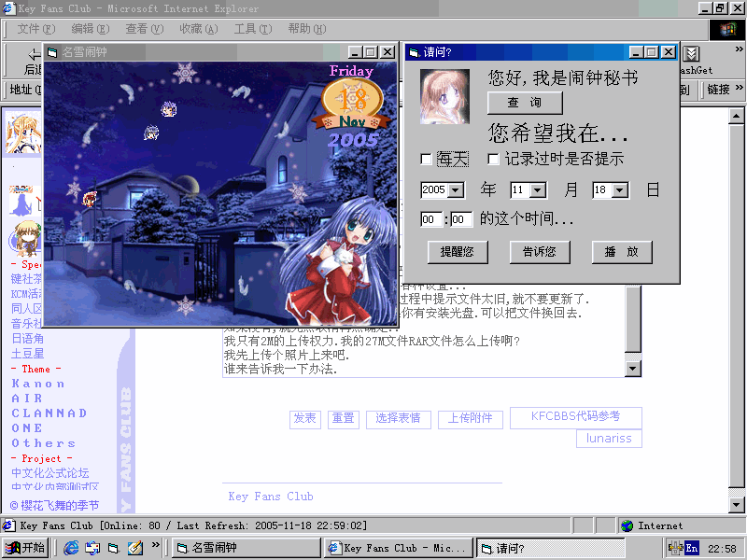Open 土豆星 sidebar link

27,354
